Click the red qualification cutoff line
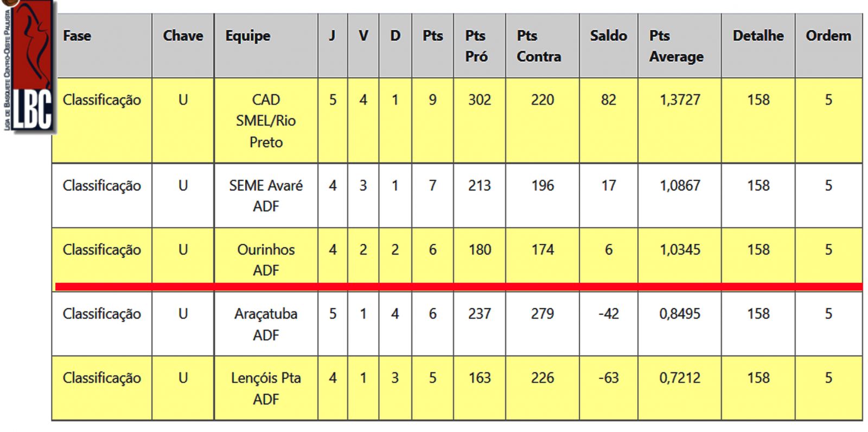The height and width of the screenshot is (432, 868). pos(458,286)
